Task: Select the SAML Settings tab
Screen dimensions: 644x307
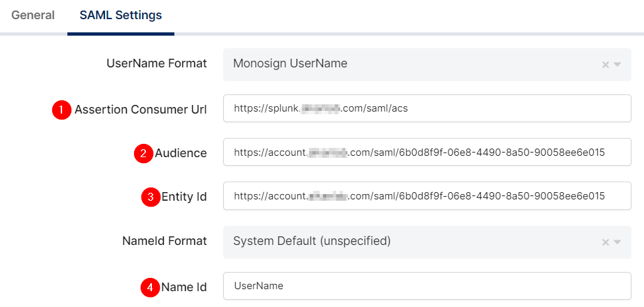Action: [120, 15]
